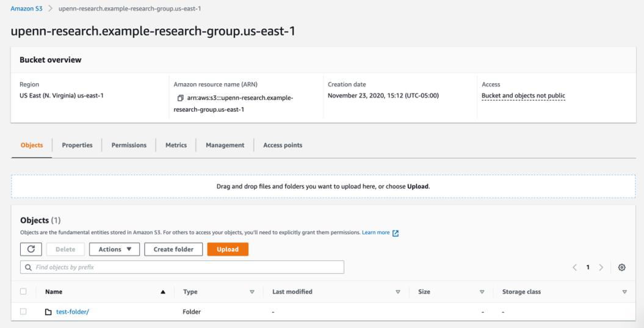Switch to the Metrics tab
This screenshot has height=328, width=644.
176,145
